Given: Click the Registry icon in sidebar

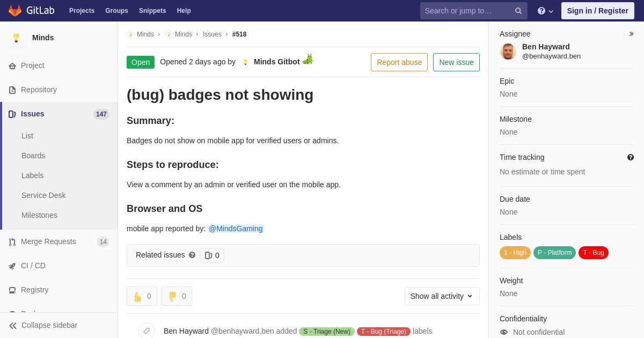Looking at the screenshot, I should (12, 290).
